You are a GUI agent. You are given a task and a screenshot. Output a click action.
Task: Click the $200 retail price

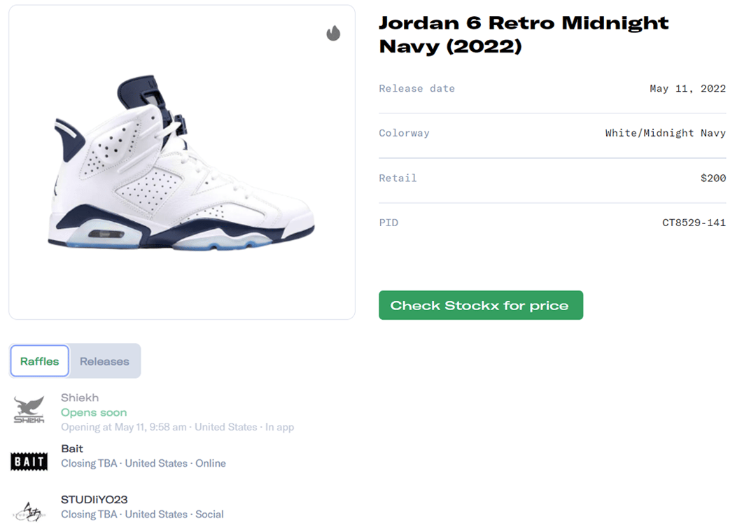point(713,178)
